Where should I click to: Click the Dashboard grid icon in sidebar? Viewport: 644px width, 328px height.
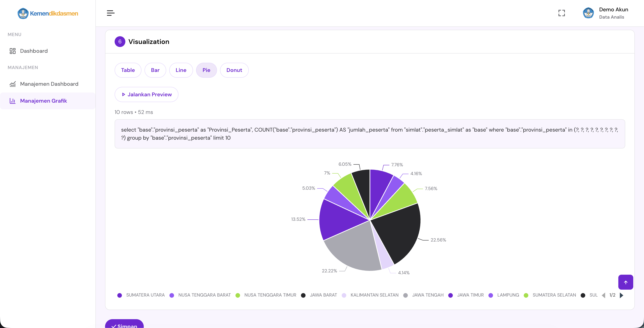(12, 51)
